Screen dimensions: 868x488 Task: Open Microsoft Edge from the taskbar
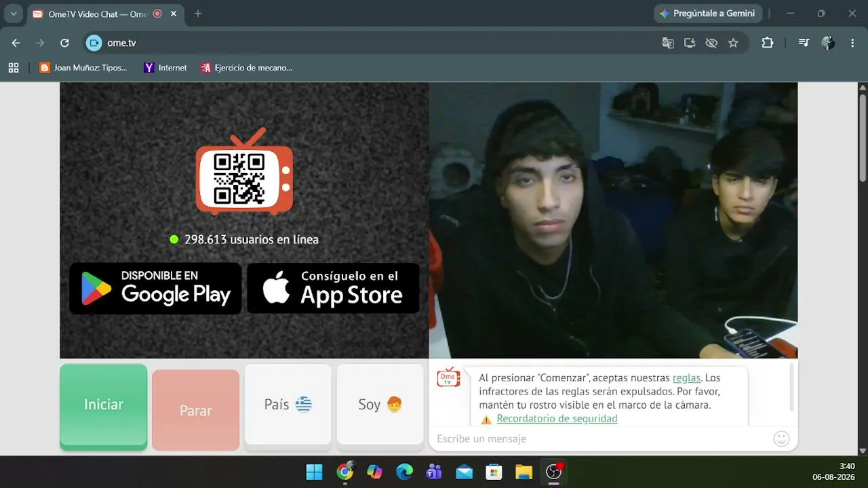[405, 472]
